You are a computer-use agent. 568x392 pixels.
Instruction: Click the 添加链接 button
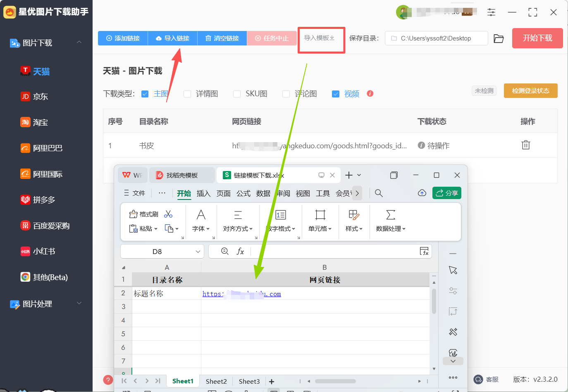(123, 38)
